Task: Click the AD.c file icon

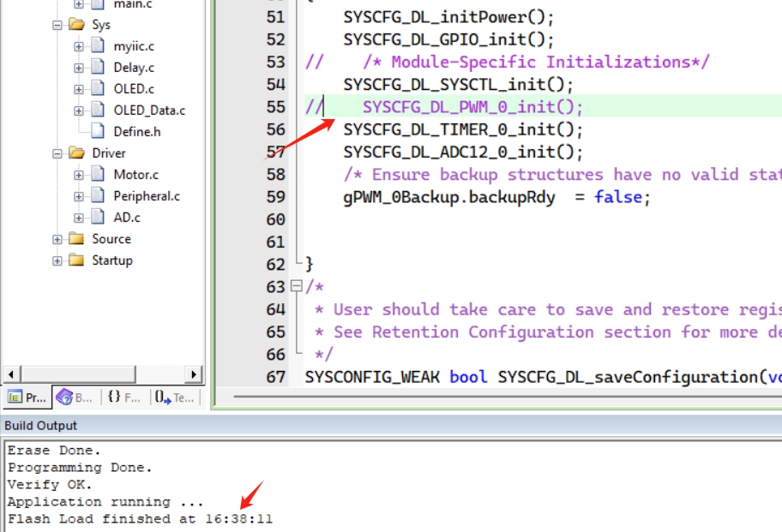Action: click(x=98, y=218)
